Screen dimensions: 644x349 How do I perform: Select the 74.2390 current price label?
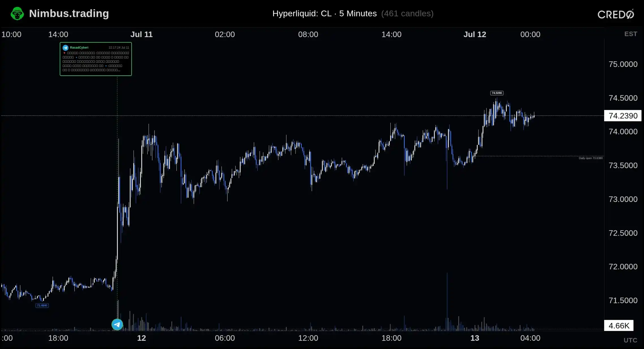[623, 116]
